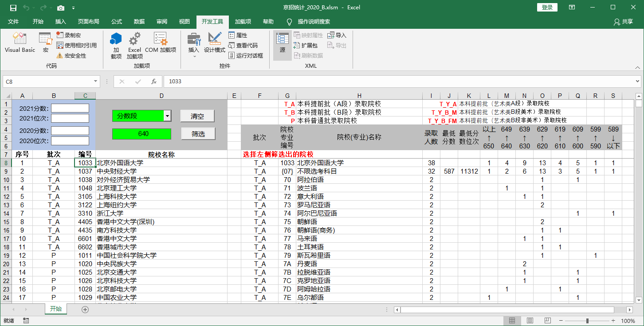644x326 pixels.
Task: Open the Visual Basic editor
Action: (x=20, y=43)
